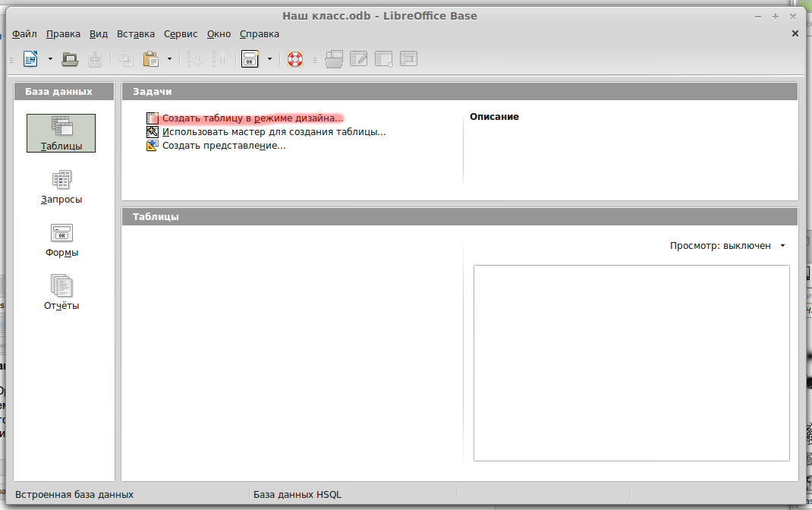
Task: Go to the Reports section
Action: pyautogui.click(x=61, y=293)
